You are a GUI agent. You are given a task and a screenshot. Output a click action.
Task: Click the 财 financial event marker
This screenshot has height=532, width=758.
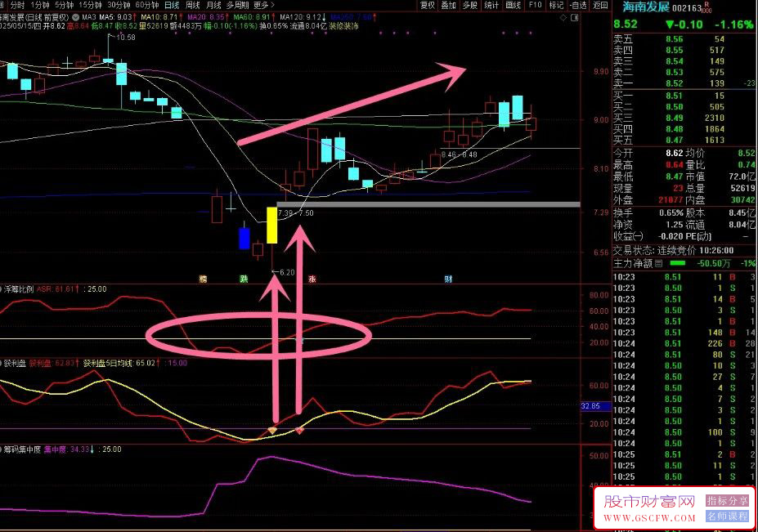448,279
